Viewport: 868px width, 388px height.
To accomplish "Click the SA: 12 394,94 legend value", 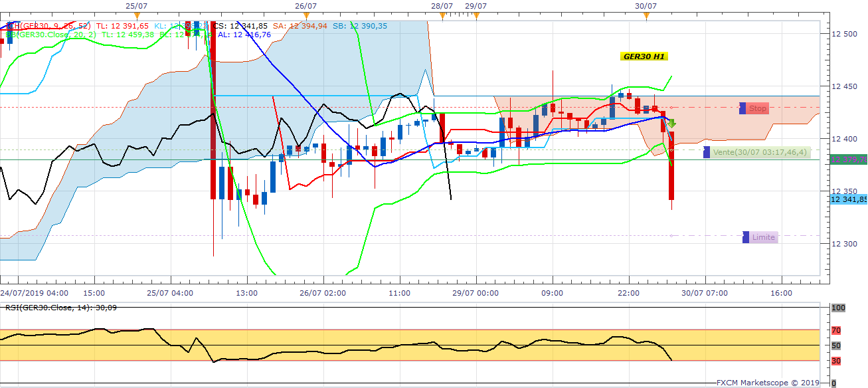I will 300,26.
